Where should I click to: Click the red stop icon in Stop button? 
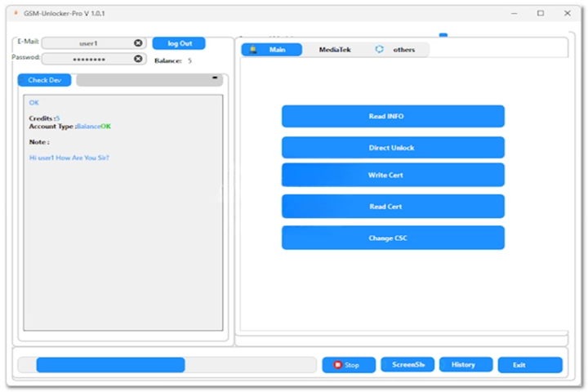pos(336,365)
